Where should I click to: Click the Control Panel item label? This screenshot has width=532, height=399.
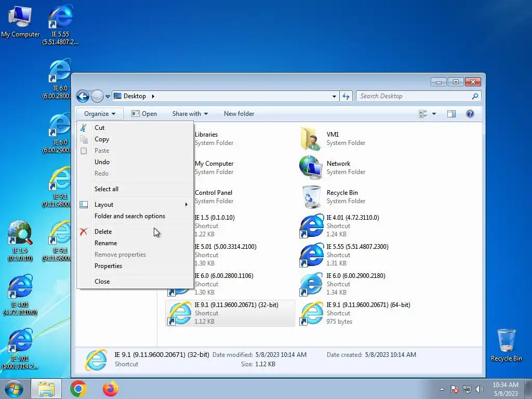pyautogui.click(x=214, y=193)
